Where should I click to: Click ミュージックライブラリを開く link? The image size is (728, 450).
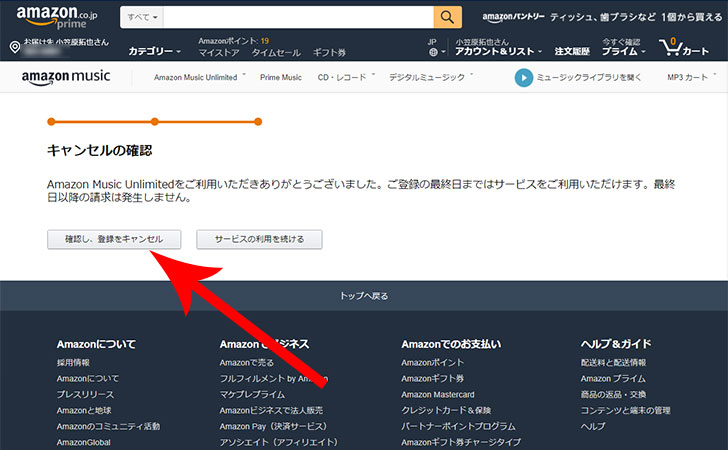[x=589, y=78]
